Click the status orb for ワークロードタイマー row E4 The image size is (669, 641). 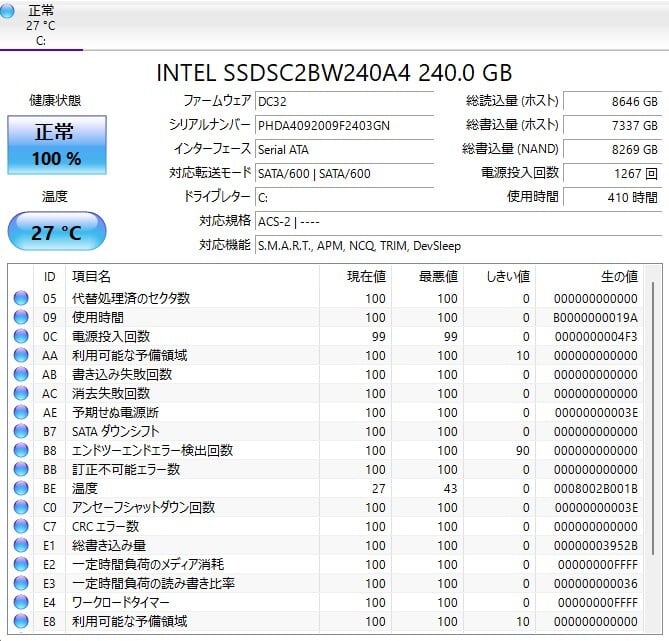click(x=21, y=603)
